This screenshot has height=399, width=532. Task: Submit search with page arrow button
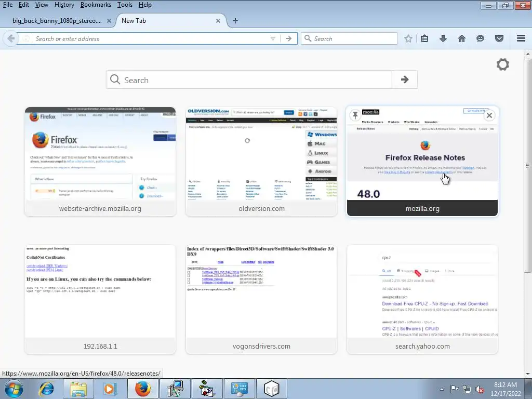pos(404,79)
